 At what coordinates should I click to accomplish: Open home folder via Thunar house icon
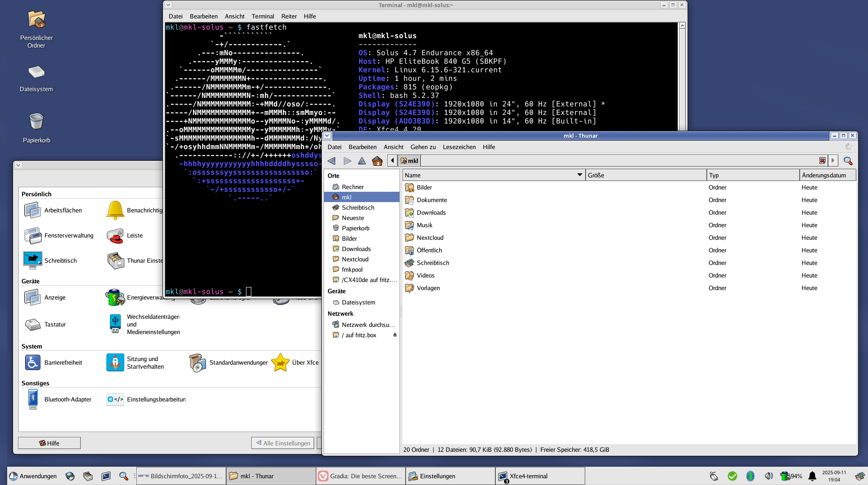pos(377,161)
